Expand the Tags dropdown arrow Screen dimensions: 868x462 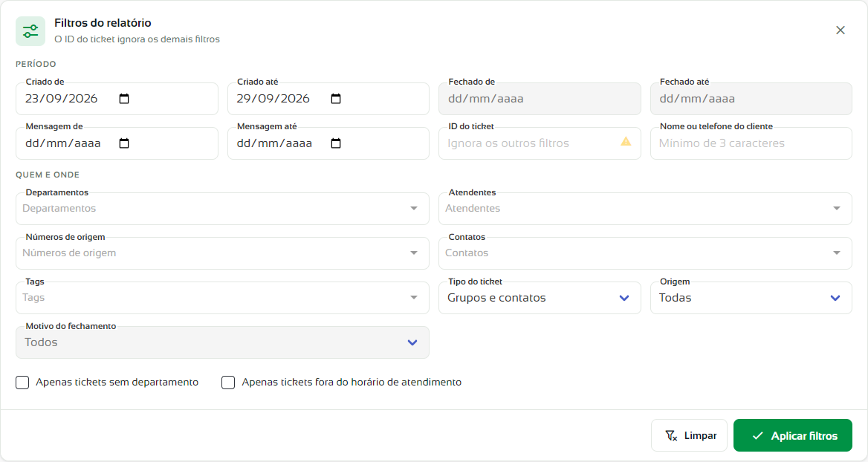tap(413, 298)
